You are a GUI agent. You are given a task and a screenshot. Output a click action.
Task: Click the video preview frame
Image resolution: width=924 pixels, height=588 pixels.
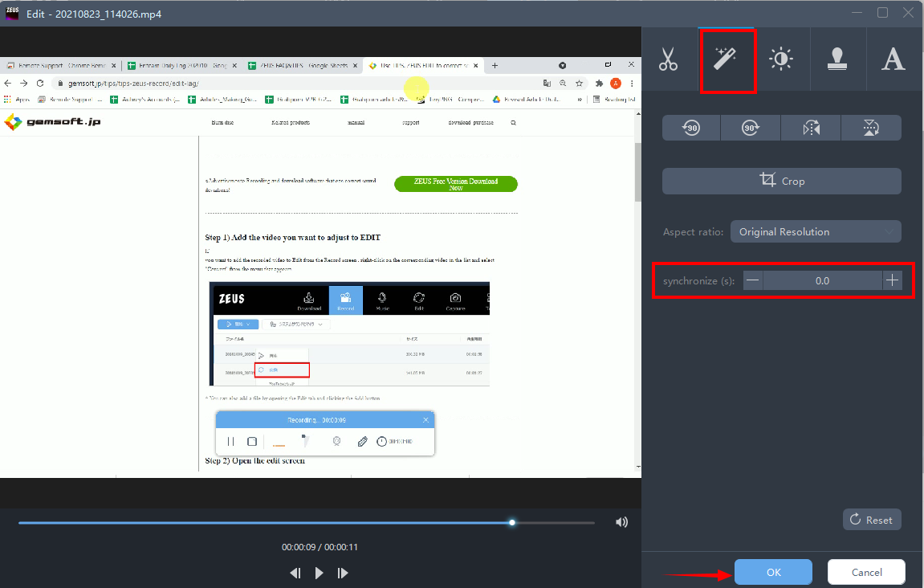click(x=320, y=267)
